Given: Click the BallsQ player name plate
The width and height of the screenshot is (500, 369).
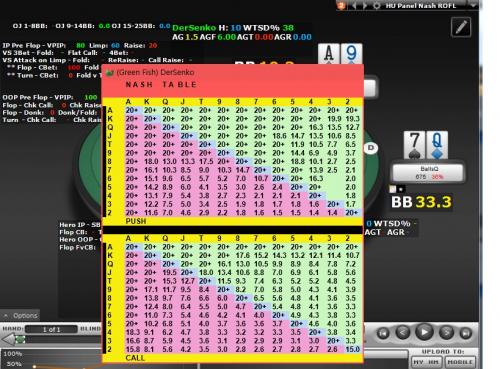Looking at the screenshot, I should (x=428, y=172).
